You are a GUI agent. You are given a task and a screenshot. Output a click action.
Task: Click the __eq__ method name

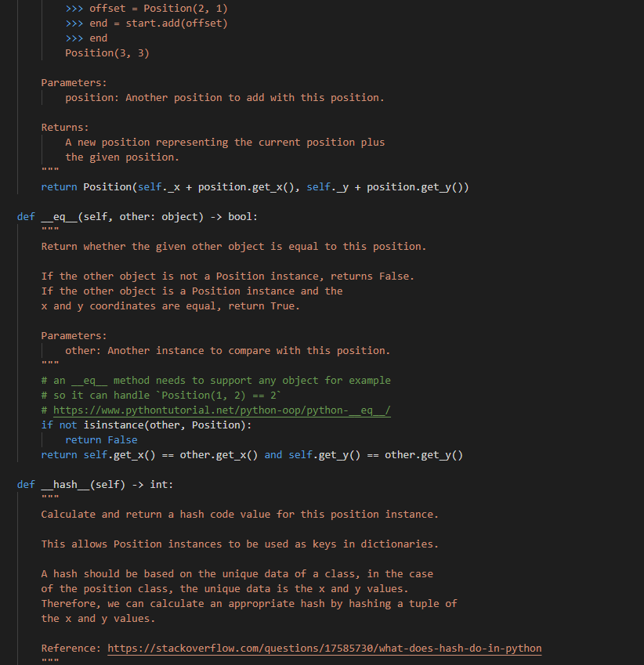(x=60, y=217)
